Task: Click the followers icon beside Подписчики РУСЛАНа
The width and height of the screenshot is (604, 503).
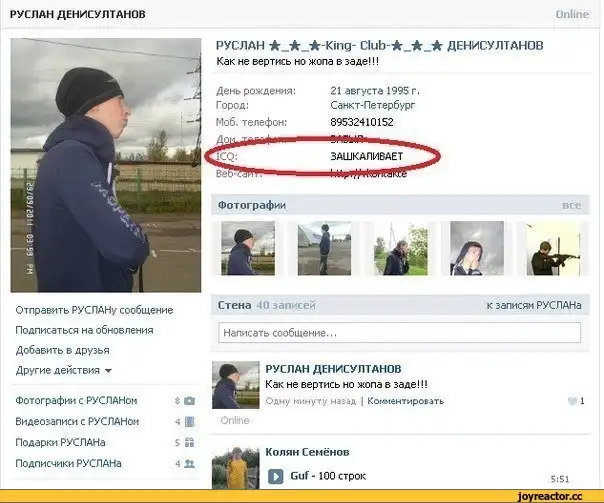Action: [190, 464]
